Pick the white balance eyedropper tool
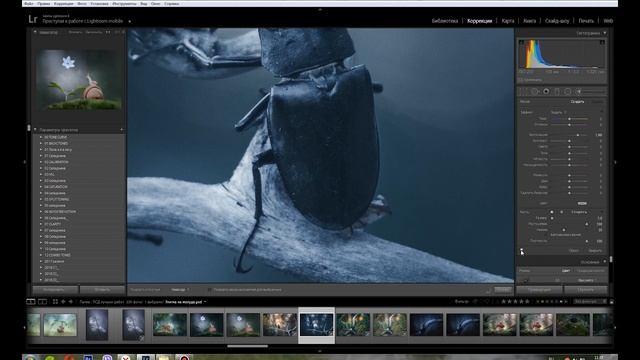640x360 pixels. point(525,280)
